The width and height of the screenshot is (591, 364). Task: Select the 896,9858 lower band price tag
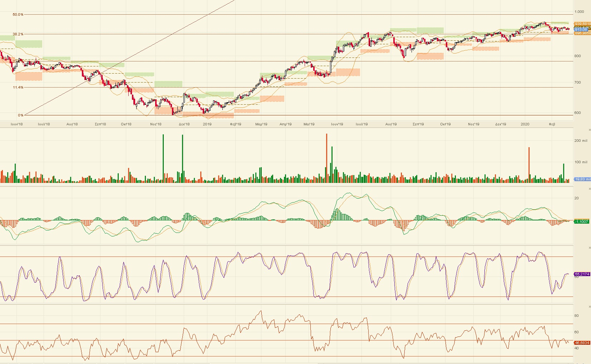tap(582, 33)
